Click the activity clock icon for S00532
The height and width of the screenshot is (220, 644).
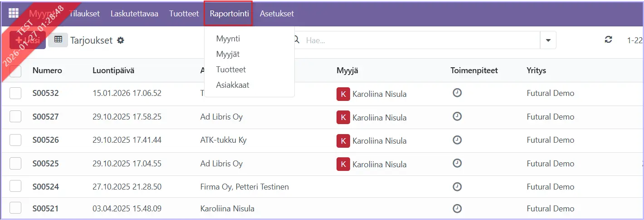(x=457, y=93)
